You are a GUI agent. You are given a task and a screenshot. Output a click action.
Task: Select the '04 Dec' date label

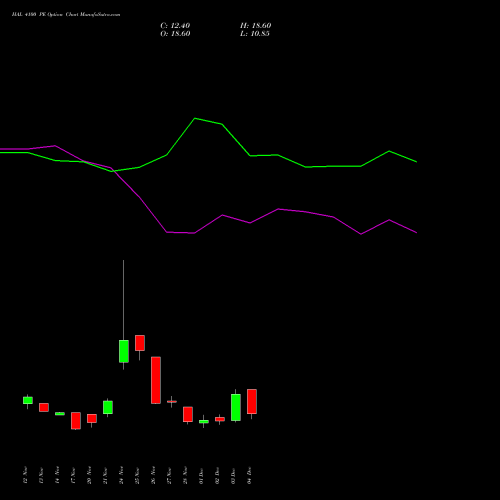[x=250, y=475]
